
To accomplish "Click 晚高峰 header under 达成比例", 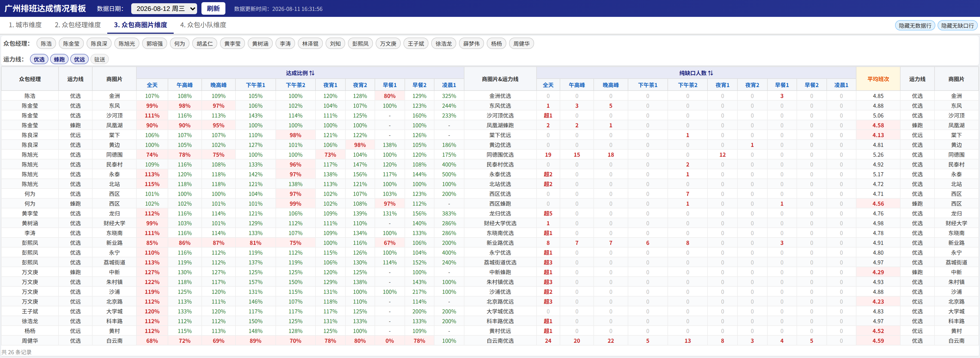I will pos(218,85).
